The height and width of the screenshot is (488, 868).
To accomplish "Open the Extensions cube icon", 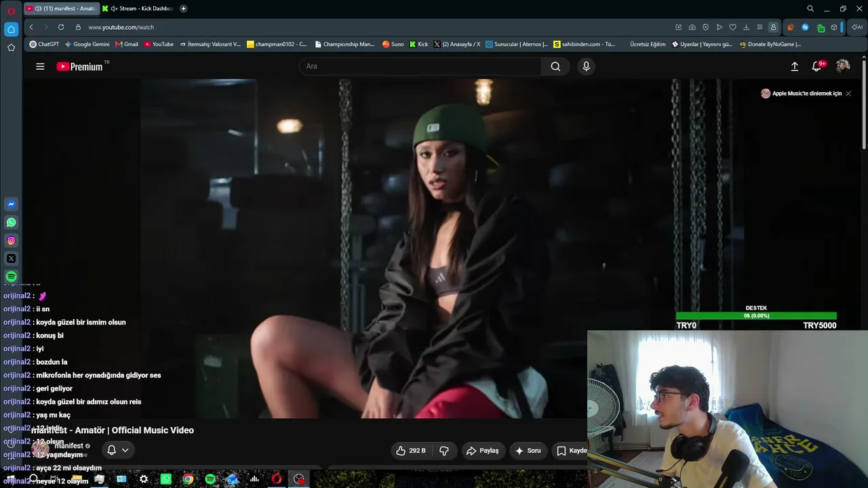I will [833, 27].
